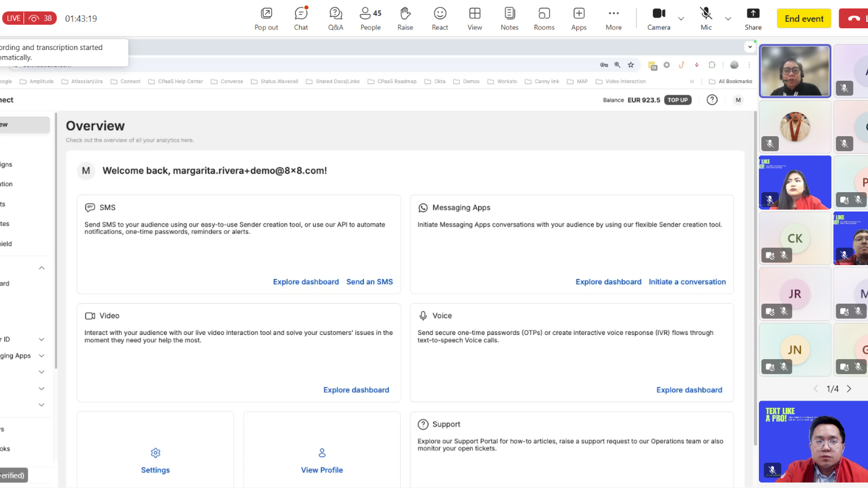This screenshot has width=868, height=488.
Task: Select the woman in red video tile
Action: pyautogui.click(x=795, y=182)
